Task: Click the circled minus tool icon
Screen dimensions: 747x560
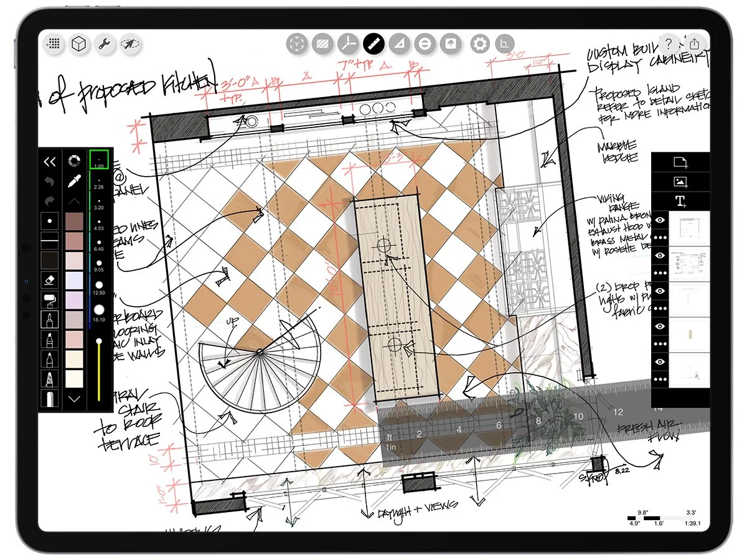Action: click(x=425, y=44)
